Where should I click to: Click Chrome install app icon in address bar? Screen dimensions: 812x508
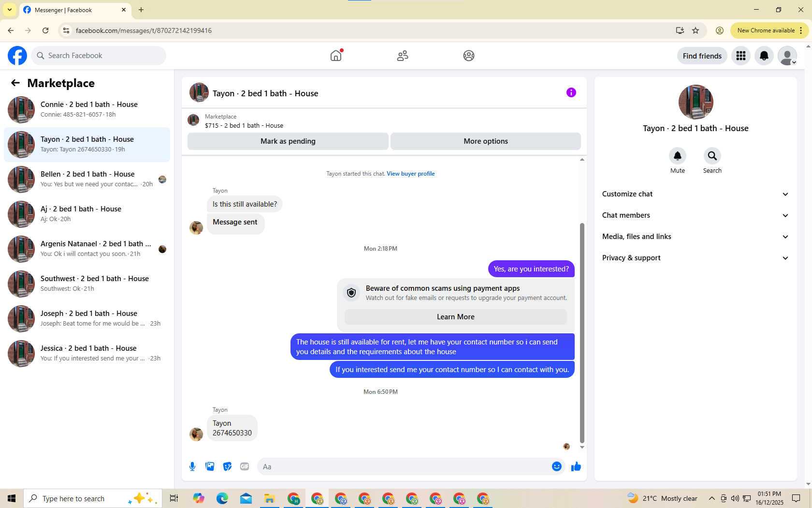pyautogui.click(x=680, y=30)
